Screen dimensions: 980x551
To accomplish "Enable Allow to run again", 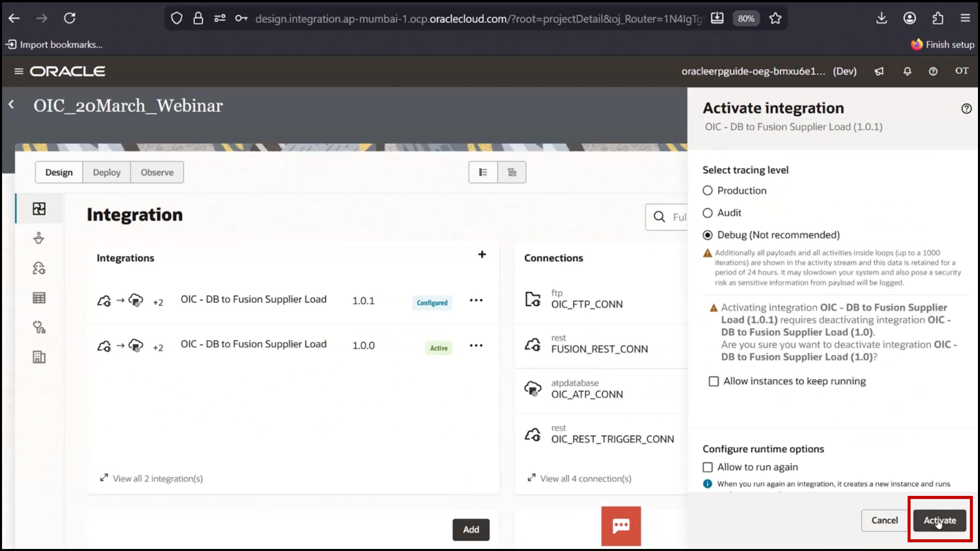I will pyautogui.click(x=707, y=467).
